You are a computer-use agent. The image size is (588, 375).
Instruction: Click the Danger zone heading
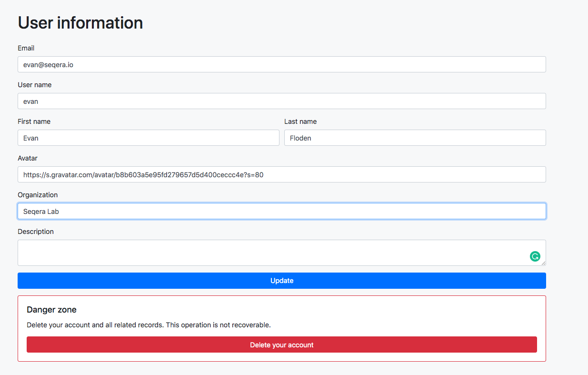(51, 310)
